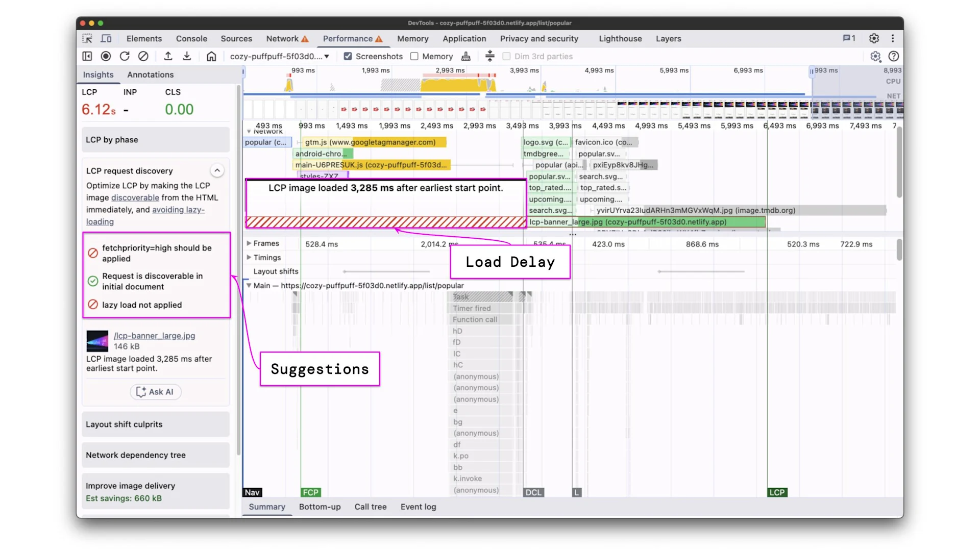Click the Ask AI button
The height and width of the screenshot is (551, 980).
tap(155, 392)
